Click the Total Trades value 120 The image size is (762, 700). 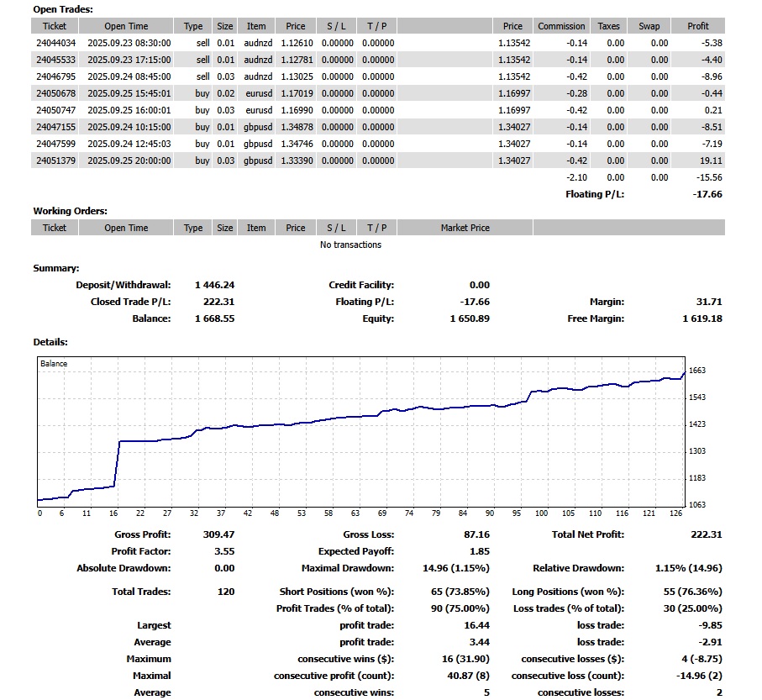(x=225, y=592)
